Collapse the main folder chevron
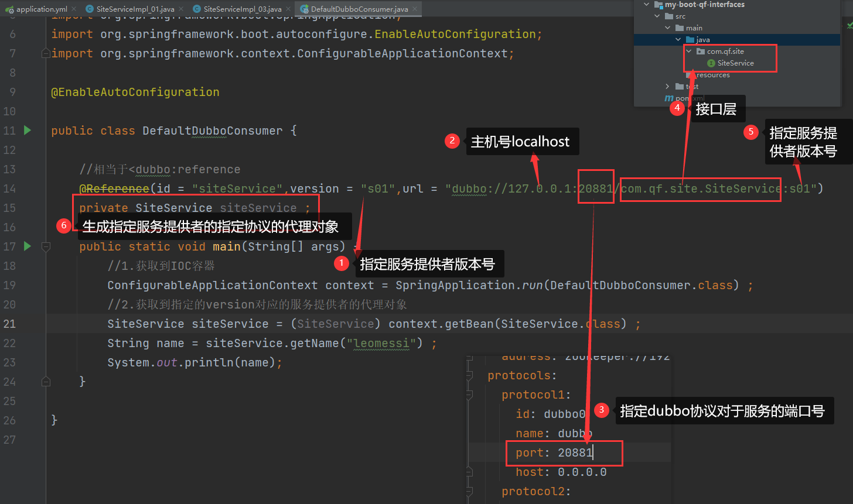This screenshot has width=853, height=504. pos(668,28)
